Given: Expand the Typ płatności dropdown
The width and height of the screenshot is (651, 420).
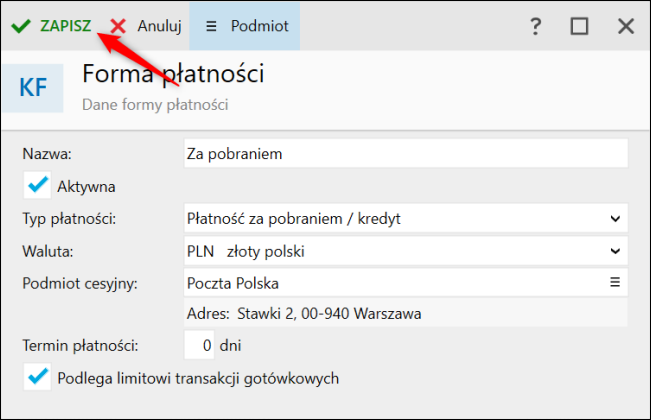Looking at the screenshot, I should tap(613, 217).
